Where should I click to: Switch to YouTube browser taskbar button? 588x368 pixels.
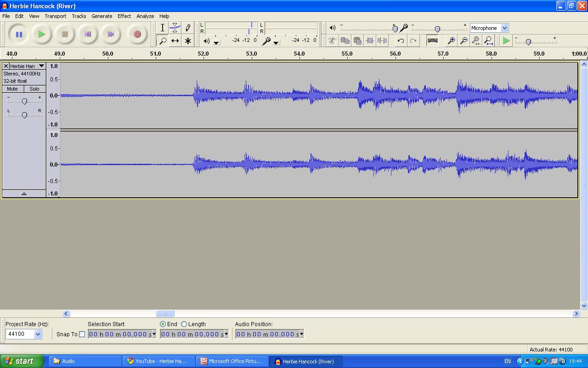[159, 361]
